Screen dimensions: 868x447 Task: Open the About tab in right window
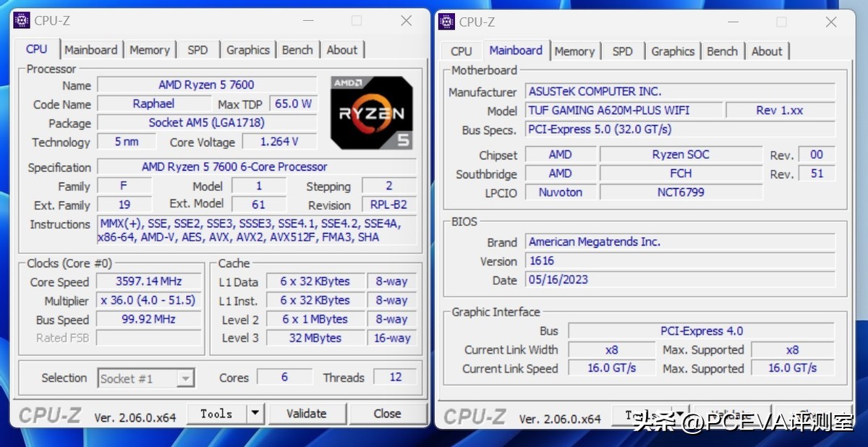(767, 51)
